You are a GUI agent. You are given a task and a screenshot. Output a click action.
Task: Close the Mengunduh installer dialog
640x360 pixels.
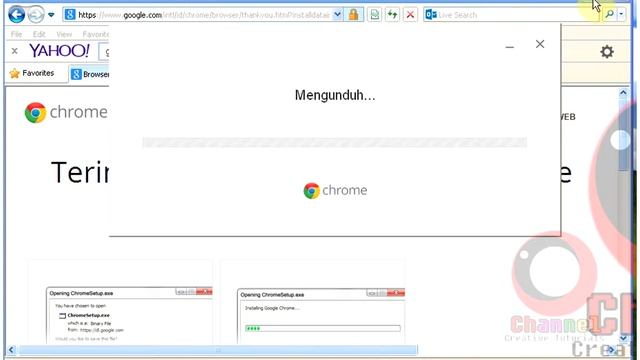pos(540,44)
